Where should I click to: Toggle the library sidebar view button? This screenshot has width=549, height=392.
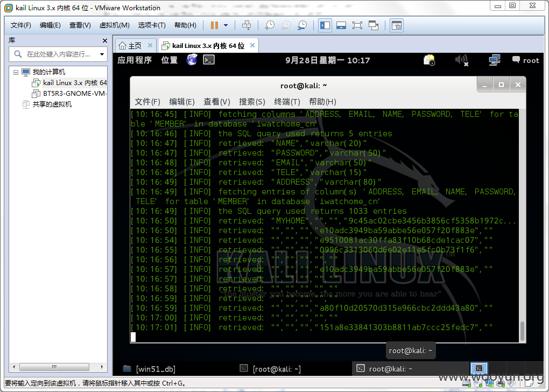325,25
